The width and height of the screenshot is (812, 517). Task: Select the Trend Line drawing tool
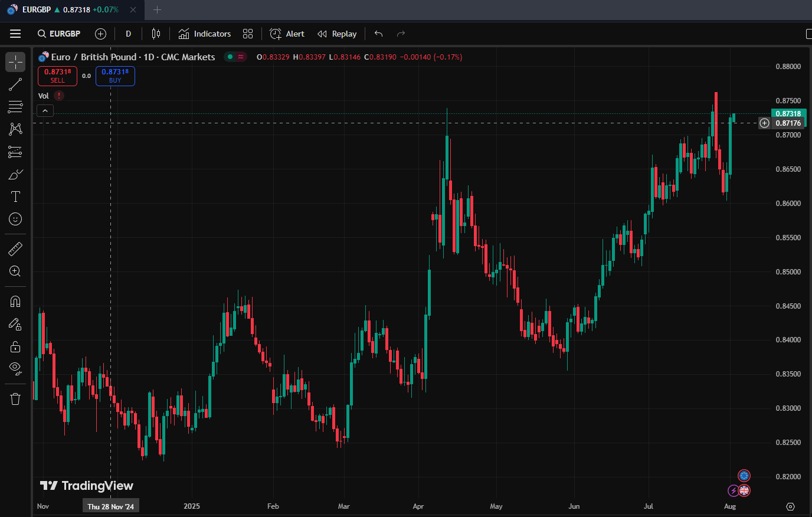[x=15, y=84]
